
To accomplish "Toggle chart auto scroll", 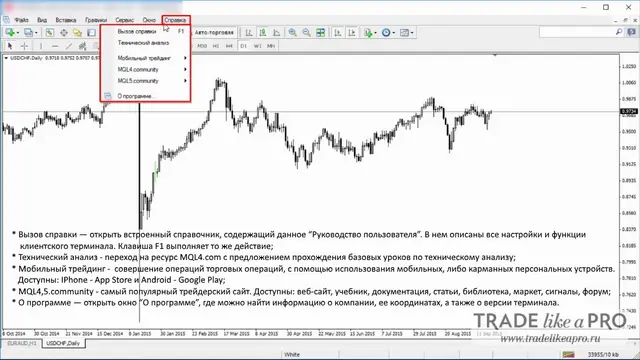I will coord(337,33).
